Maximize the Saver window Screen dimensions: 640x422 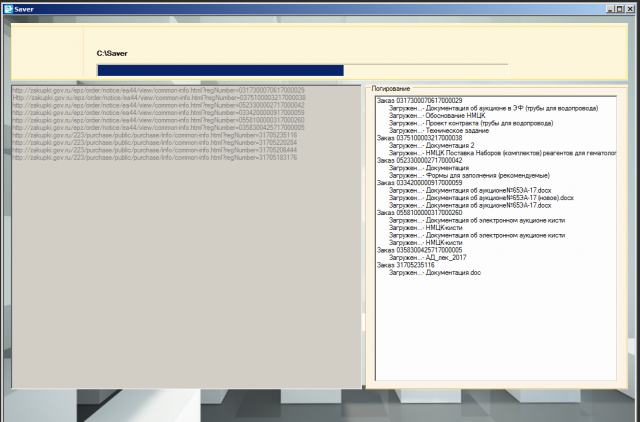click(x=620, y=9)
